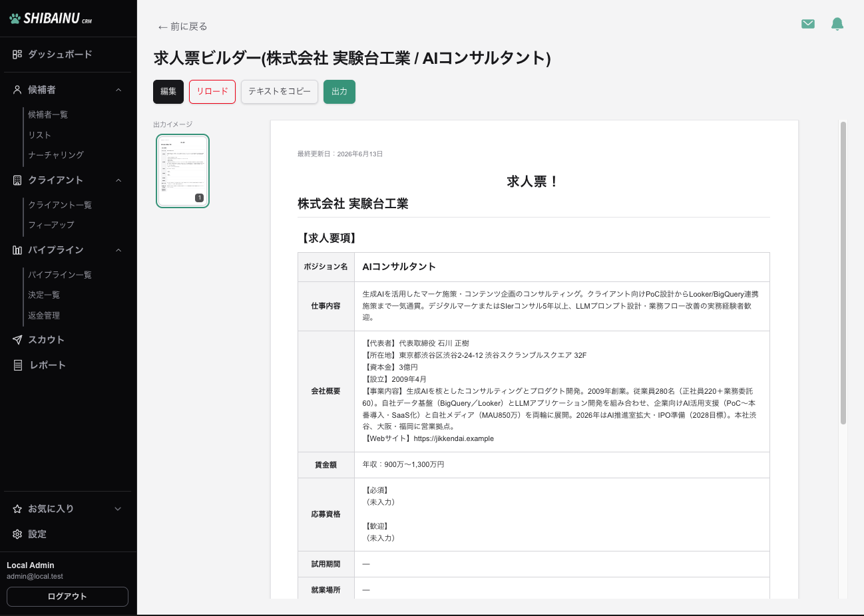Click the パイプライン columns icon
864x616 pixels.
point(17,250)
